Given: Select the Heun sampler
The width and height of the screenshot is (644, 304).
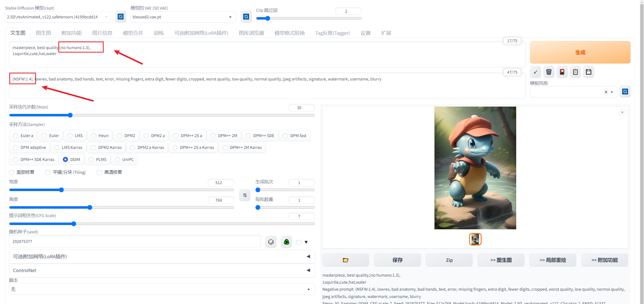Looking at the screenshot, I should tap(100, 136).
